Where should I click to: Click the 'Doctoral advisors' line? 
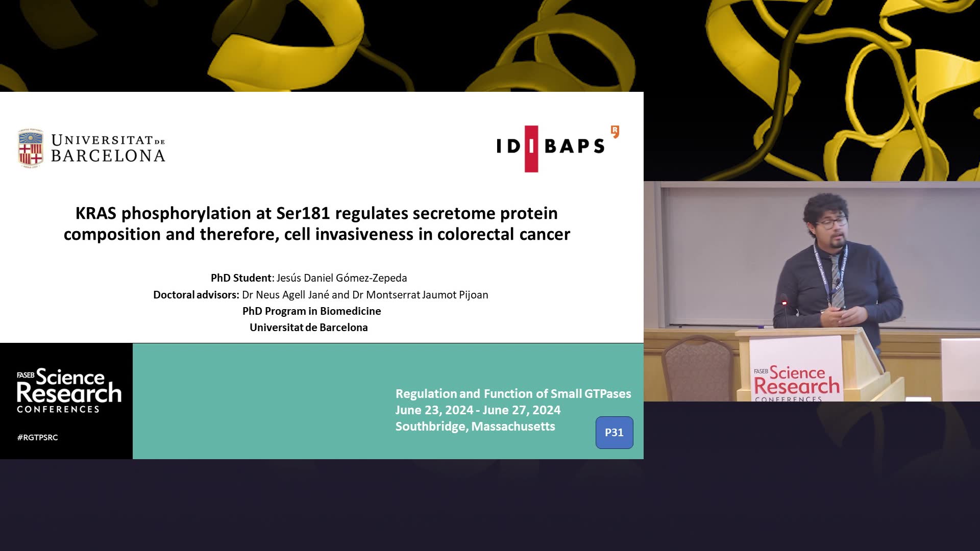click(321, 295)
